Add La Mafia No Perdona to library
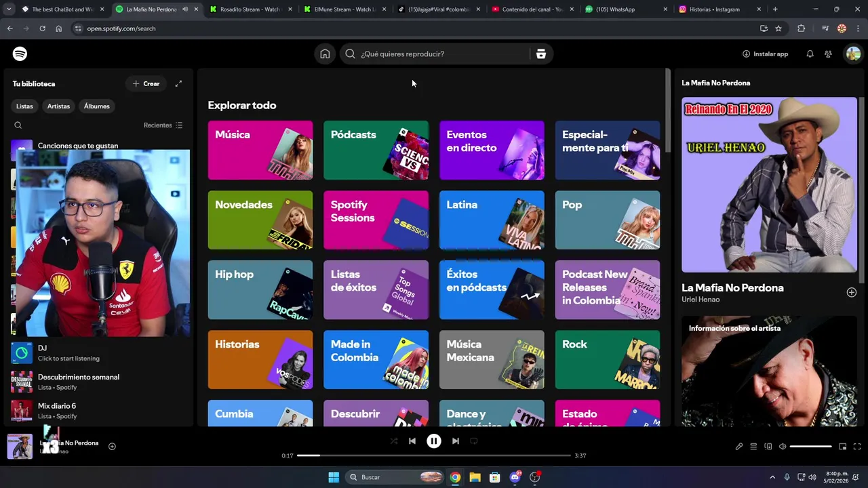Screen dimensions: 868x488 click(x=852, y=292)
